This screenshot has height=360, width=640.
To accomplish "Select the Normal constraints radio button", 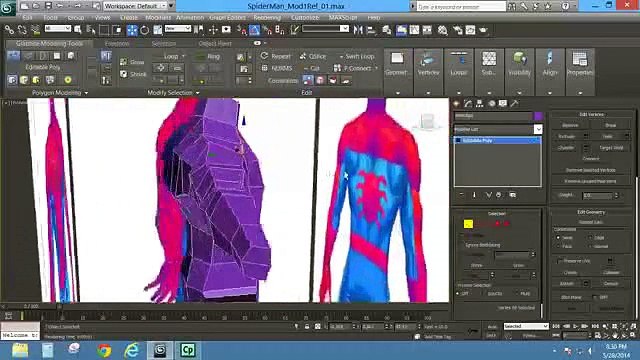I will [x=590, y=247].
